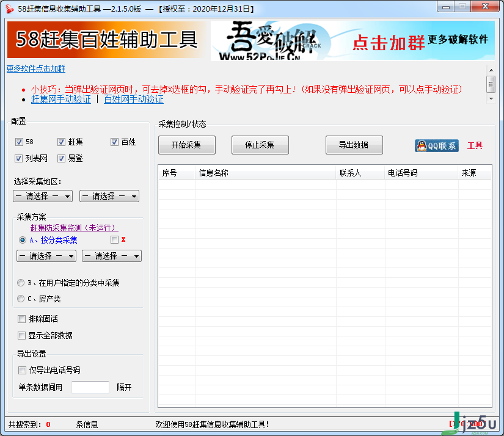
Task: Click the 欢迎使用58赶集信息收集辅助工具 status text
Action: (212, 424)
